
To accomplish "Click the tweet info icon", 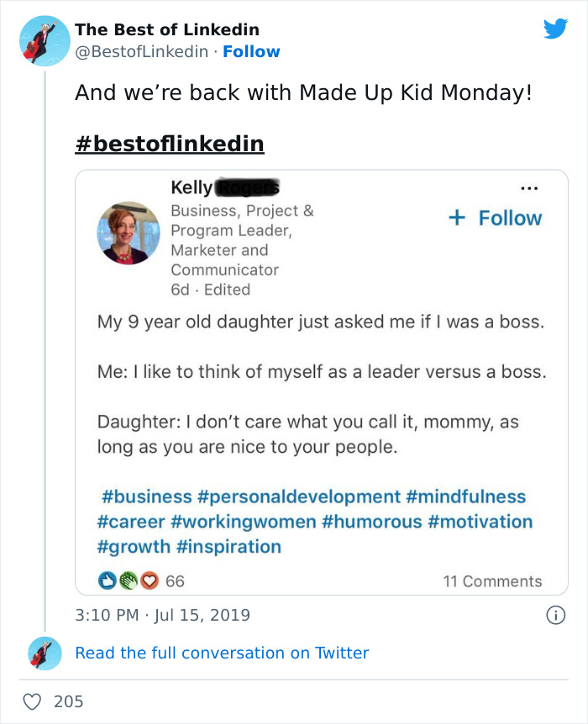I will (554, 616).
